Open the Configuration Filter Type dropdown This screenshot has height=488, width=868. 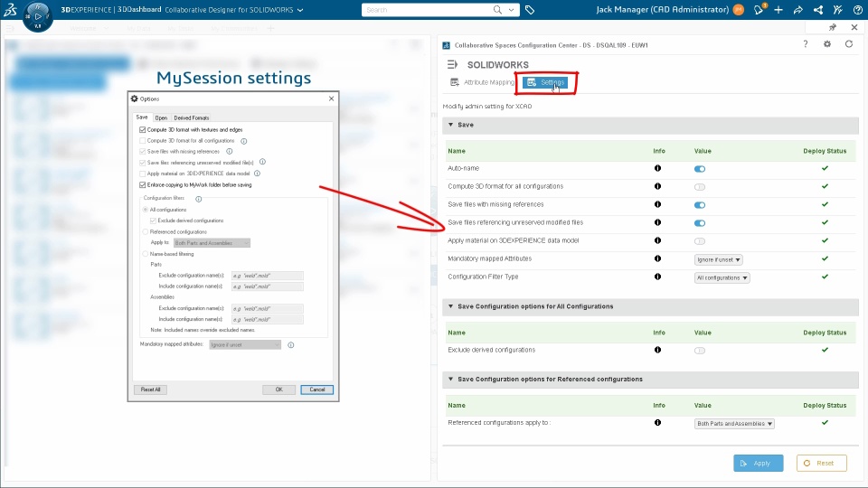point(722,277)
